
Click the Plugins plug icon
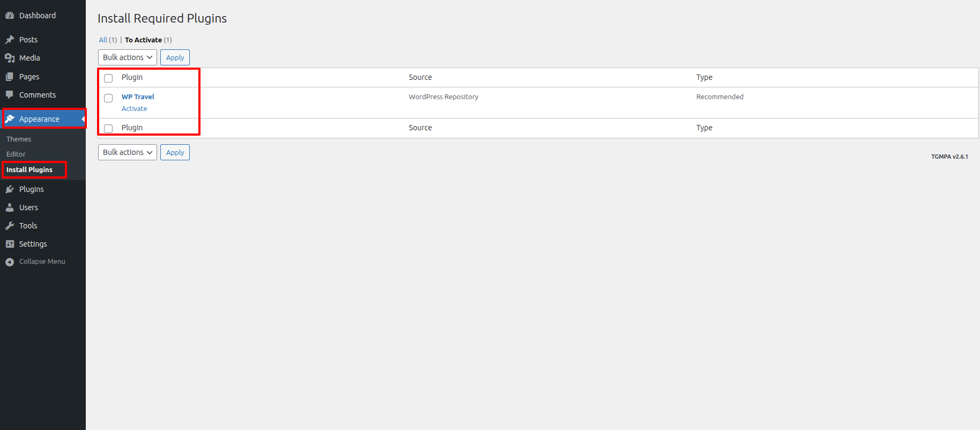[10, 189]
